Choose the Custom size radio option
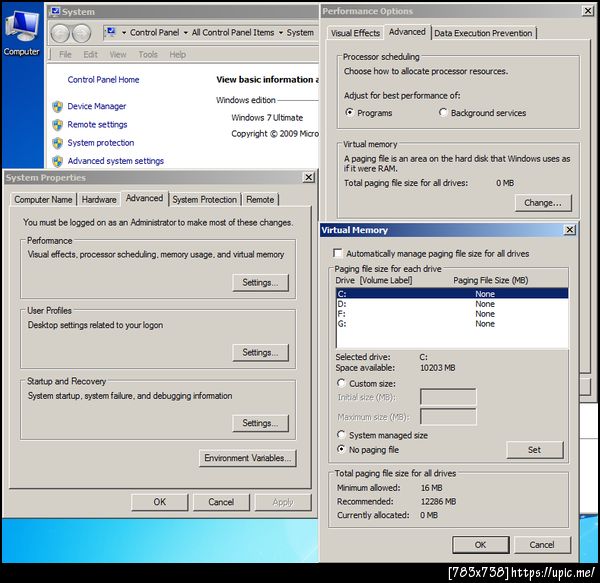Viewport: 600px width, 583px height. click(341, 383)
